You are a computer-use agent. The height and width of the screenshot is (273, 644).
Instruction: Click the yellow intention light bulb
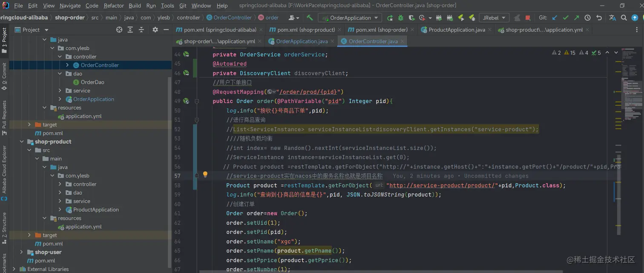click(x=205, y=175)
